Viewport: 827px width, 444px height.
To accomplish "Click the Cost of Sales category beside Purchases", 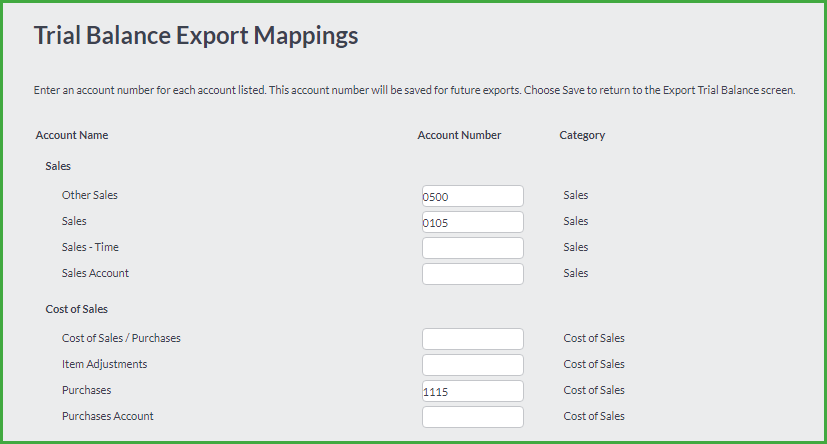I will 594,390.
